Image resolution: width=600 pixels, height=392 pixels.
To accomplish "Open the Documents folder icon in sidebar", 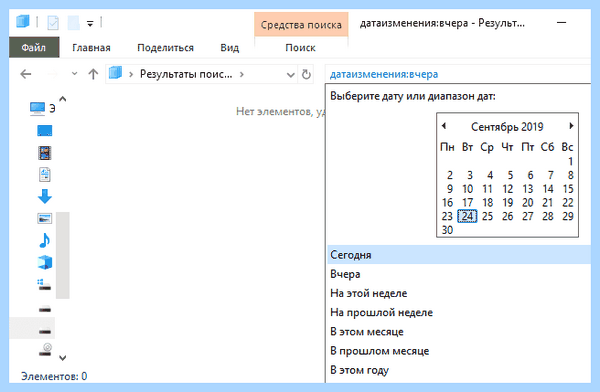I will point(45,175).
